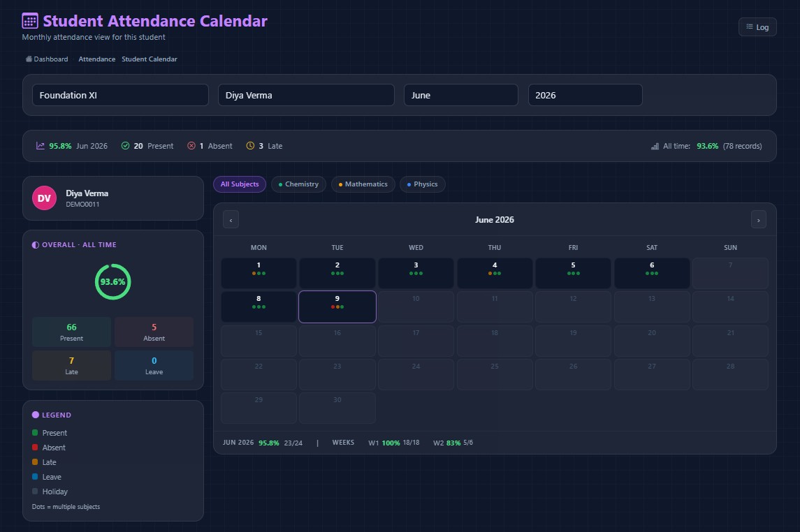Click the W2 83% week summary
The width and height of the screenshot is (800, 532).
click(453, 443)
